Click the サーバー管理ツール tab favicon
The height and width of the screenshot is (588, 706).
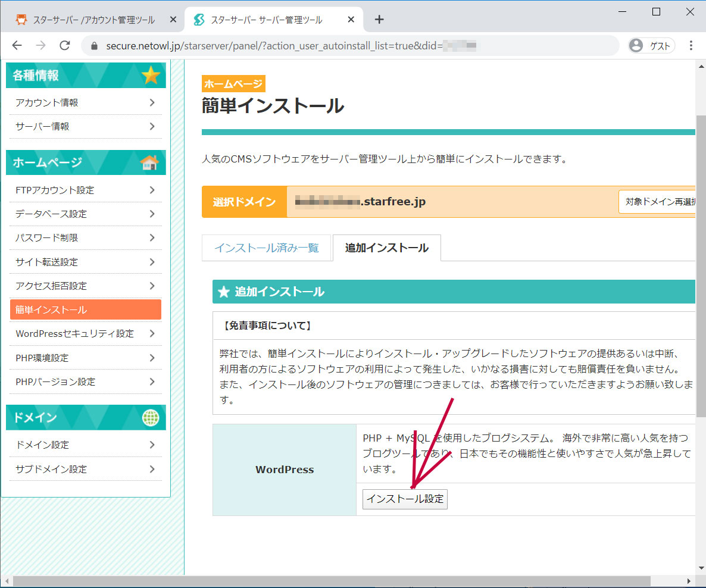pos(199,20)
